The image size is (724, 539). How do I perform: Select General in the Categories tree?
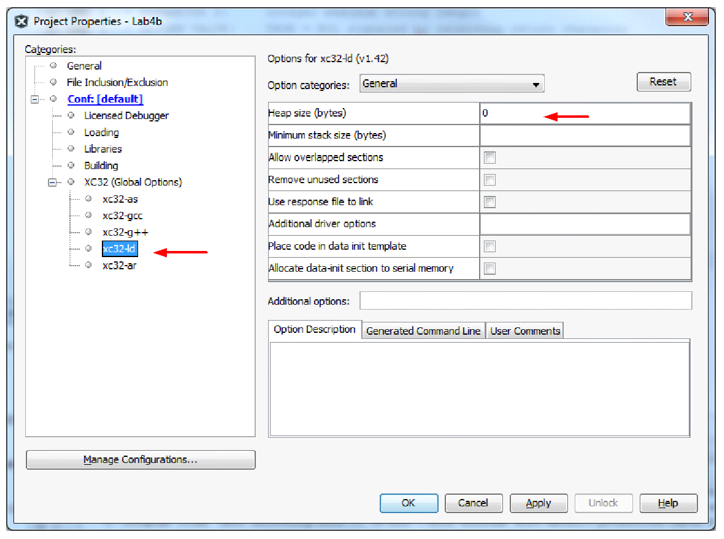tap(84, 66)
